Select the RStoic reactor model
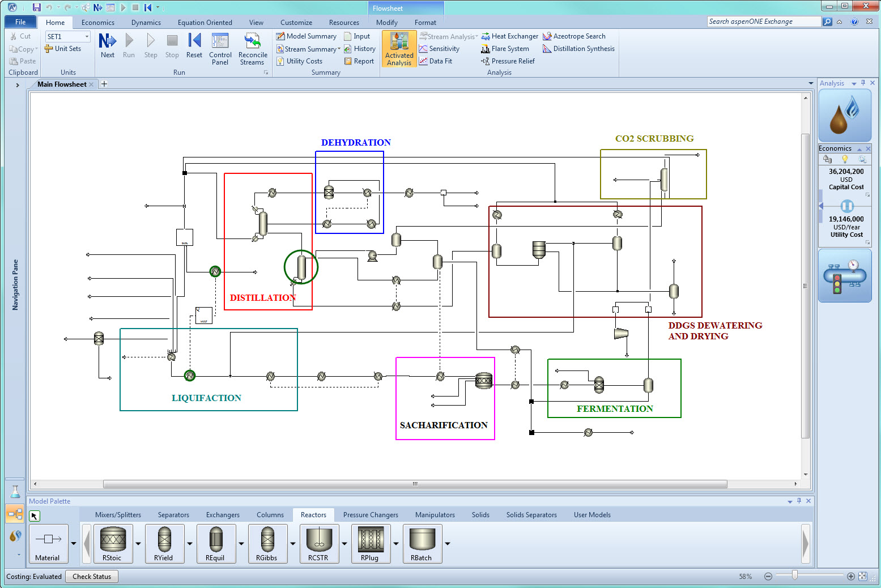Viewport: 881px width, 588px height. (x=113, y=543)
